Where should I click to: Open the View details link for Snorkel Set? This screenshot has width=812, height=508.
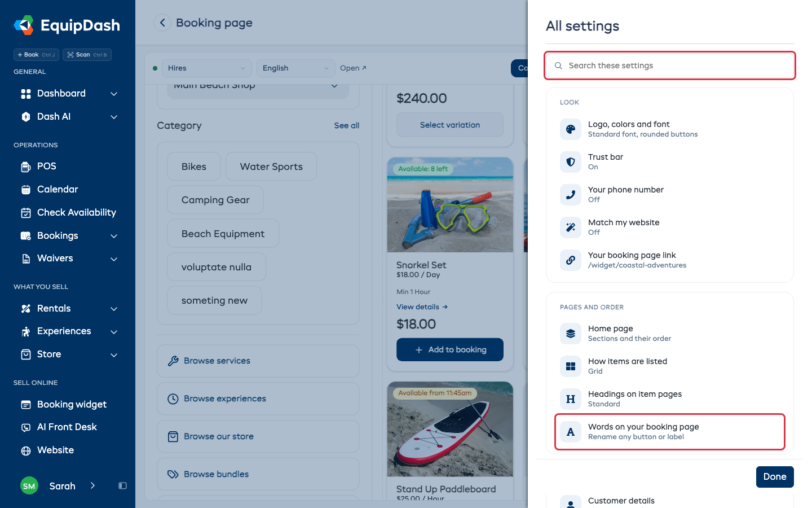click(x=422, y=307)
